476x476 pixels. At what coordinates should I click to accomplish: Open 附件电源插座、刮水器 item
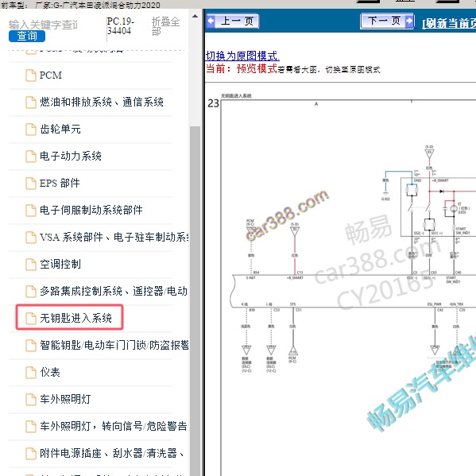click(112, 453)
